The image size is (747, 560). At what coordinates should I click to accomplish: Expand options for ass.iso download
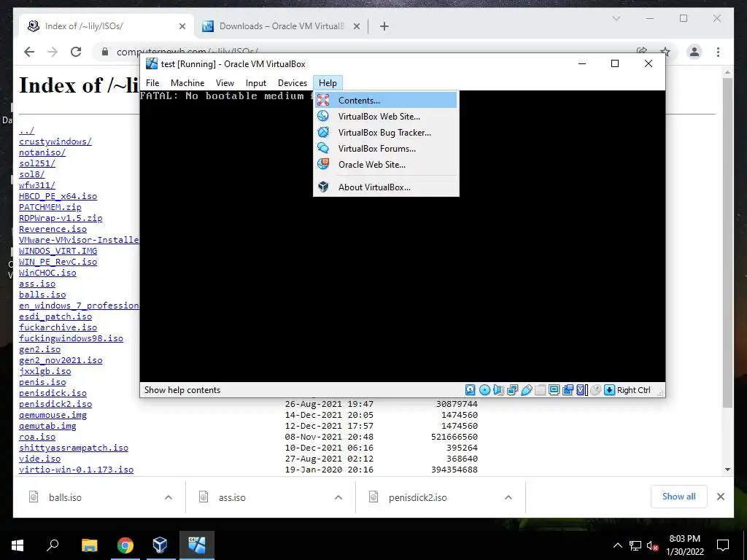pos(338,497)
